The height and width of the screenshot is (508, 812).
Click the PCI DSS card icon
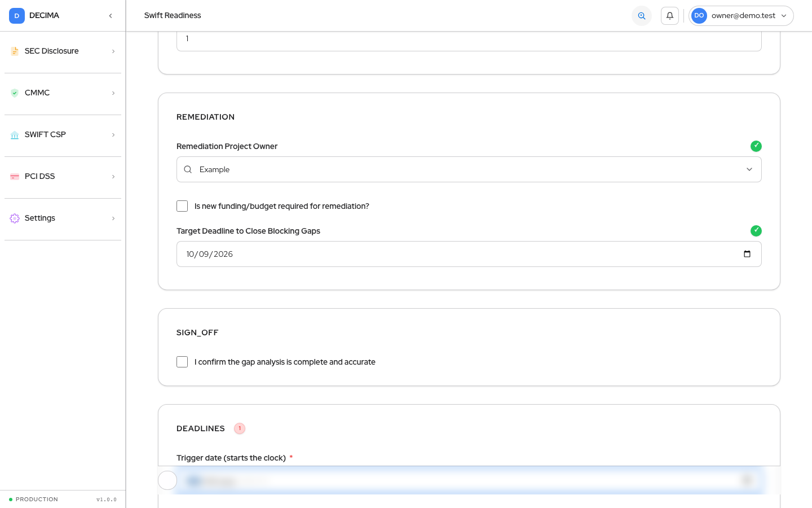[x=15, y=177]
